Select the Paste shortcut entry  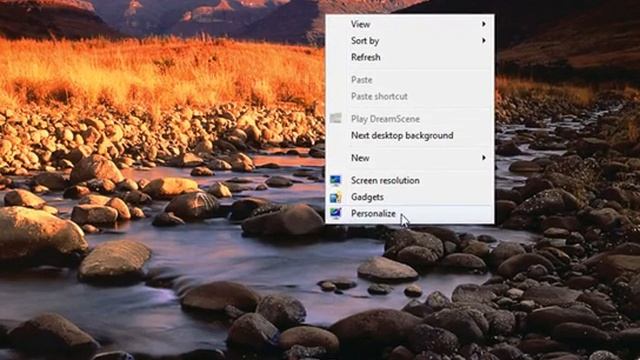point(409,96)
